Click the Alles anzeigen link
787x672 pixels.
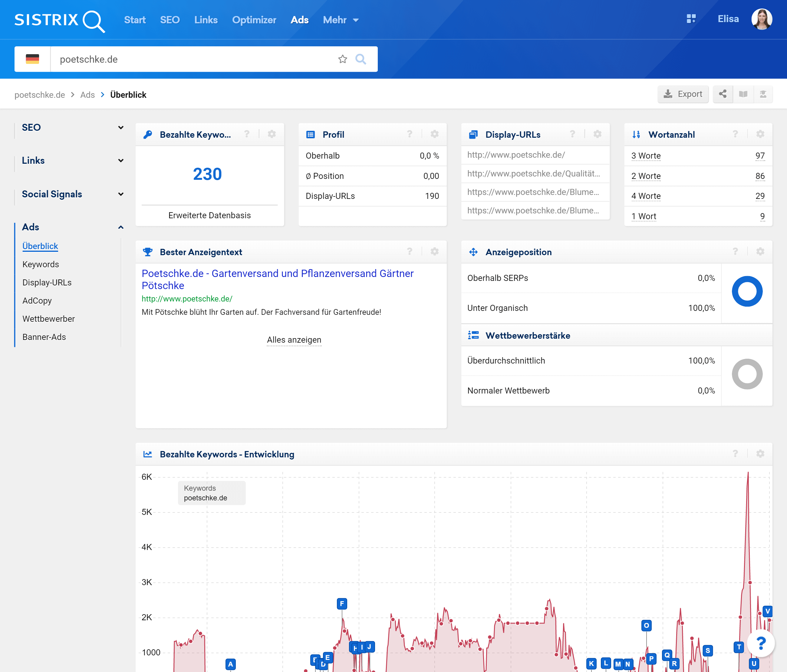click(x=294, y=340)
